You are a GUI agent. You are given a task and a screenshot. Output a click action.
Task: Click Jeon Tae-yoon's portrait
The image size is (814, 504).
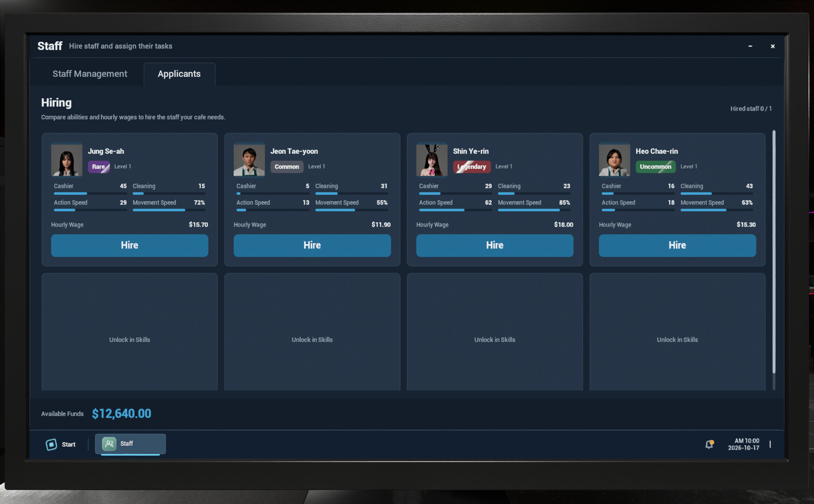[x=249, y=160]
